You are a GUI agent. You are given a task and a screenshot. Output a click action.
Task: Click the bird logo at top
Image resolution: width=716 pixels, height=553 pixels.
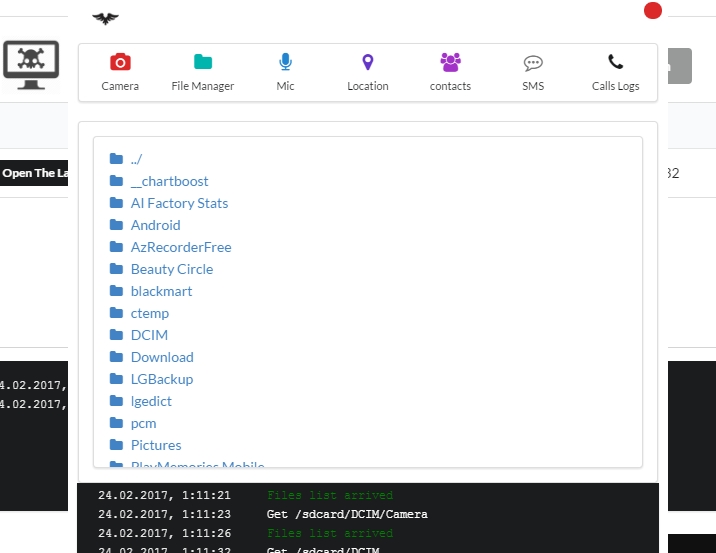click(x=105, y=18)
